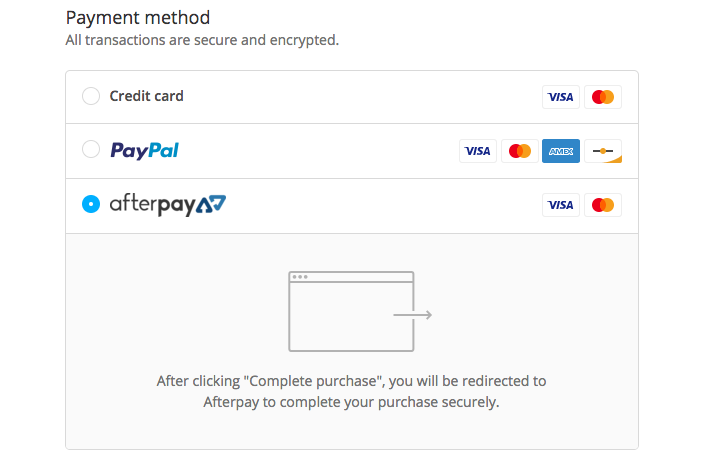Click the Afterpay redirect notice text
The image size is (702, 459).
pyautogui.click(x=352, y=392)
